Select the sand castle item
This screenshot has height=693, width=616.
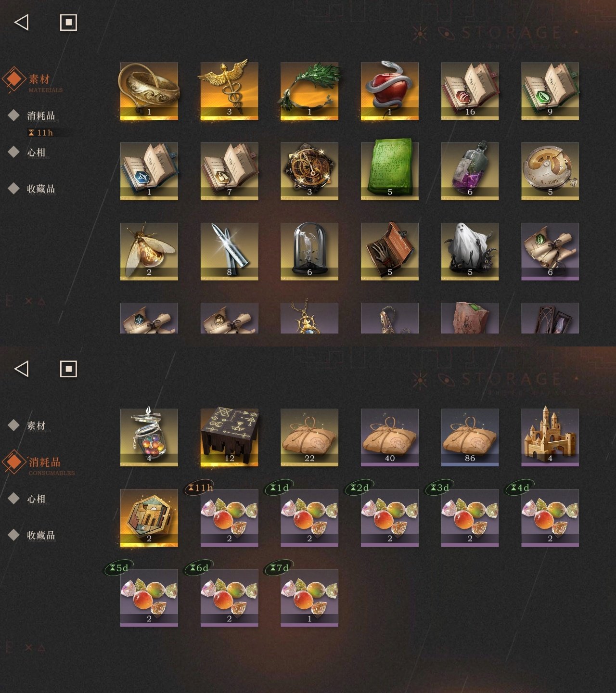pos(550,437)
